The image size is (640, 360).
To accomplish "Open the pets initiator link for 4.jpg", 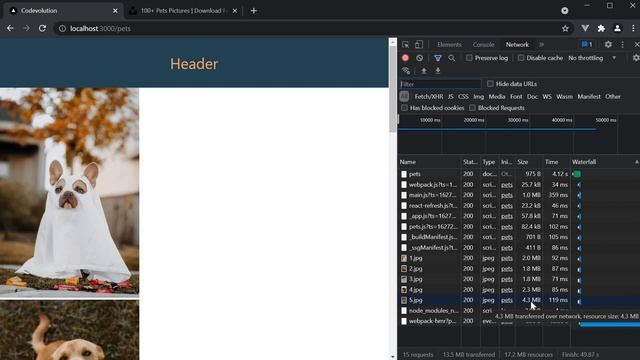I will (x=507, y=290).
